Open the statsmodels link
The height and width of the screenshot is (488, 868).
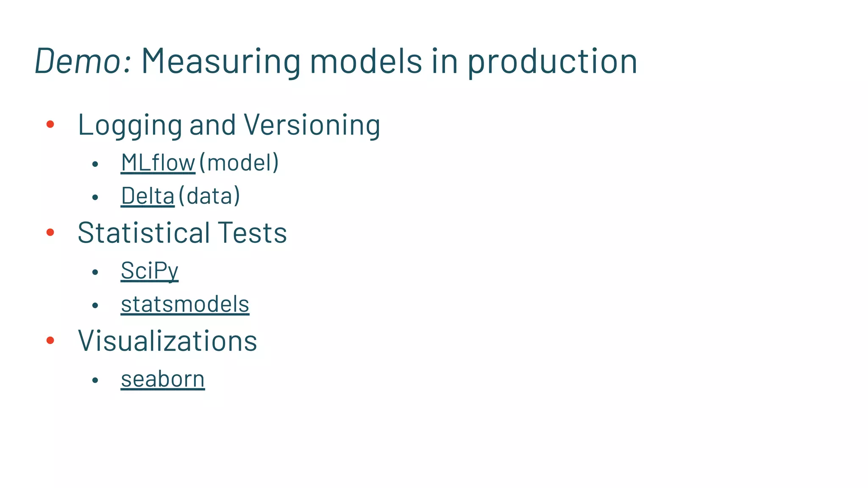185,304
